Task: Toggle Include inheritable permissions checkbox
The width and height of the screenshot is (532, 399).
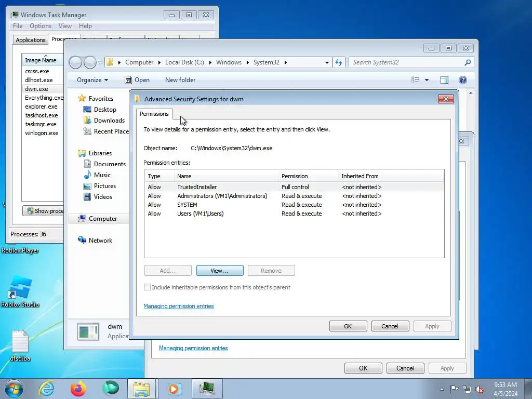Action: pos(147,287)
